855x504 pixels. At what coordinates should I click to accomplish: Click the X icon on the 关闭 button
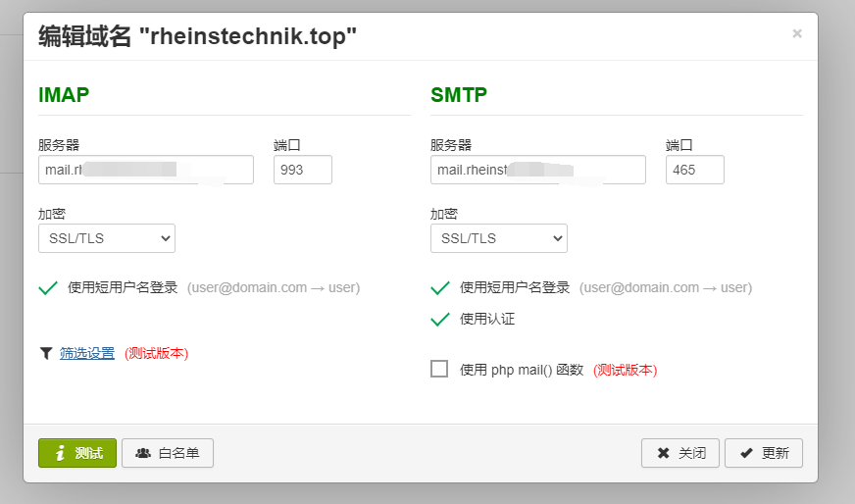point(663,453)
